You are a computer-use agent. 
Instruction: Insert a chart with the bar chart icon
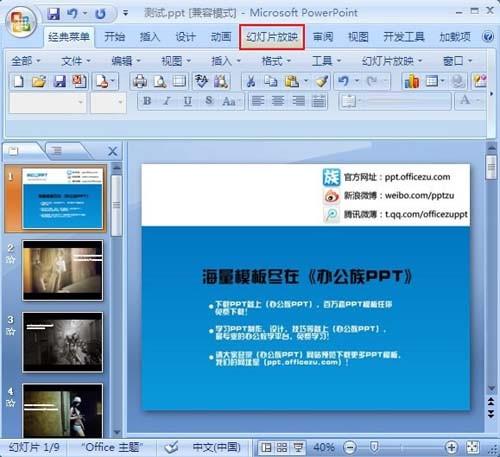pyautogui.click(x=412, y=81)
